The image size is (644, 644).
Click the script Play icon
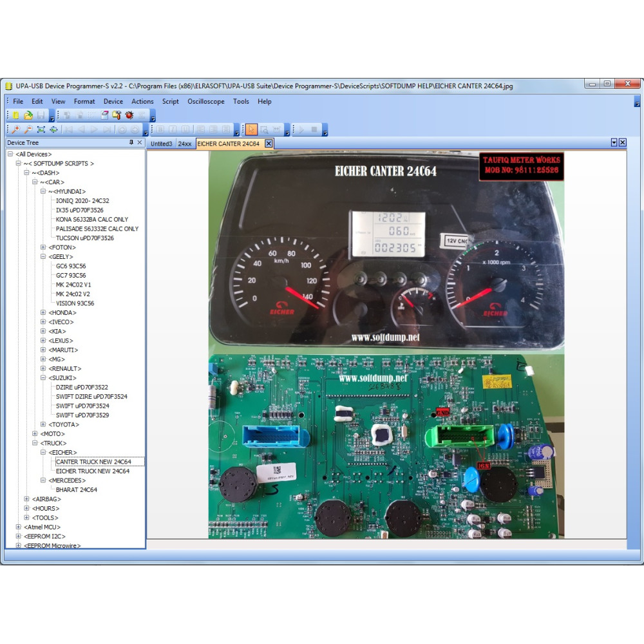pyautogui.click(x=301, y=130)
